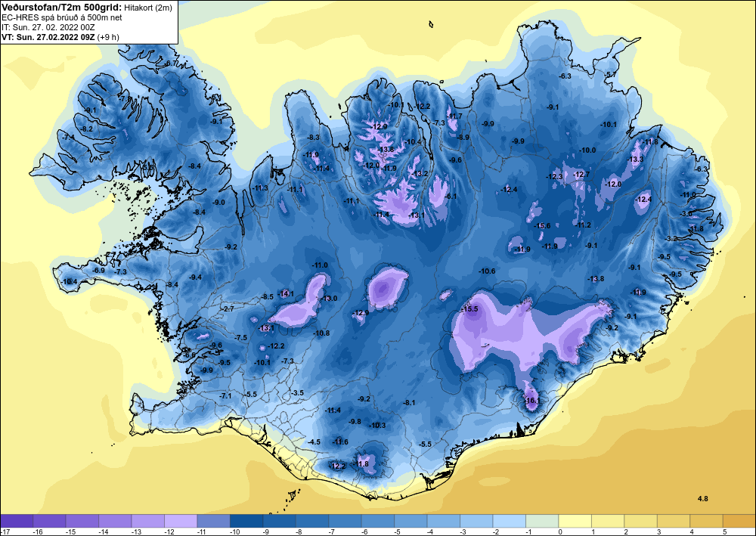Click the '-6.7' temperature value
The height and width of the screenshot is (536, 756).
(171, 64)
